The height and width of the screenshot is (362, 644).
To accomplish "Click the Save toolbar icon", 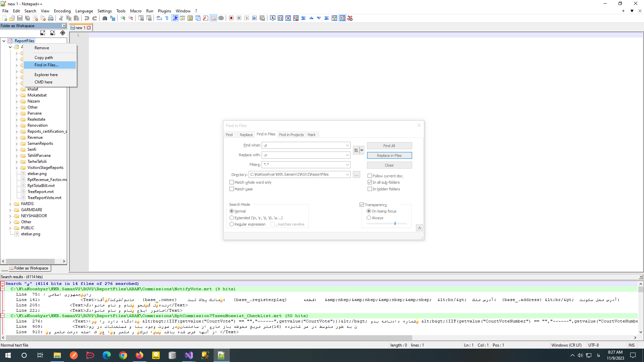I will click(20, 18).
